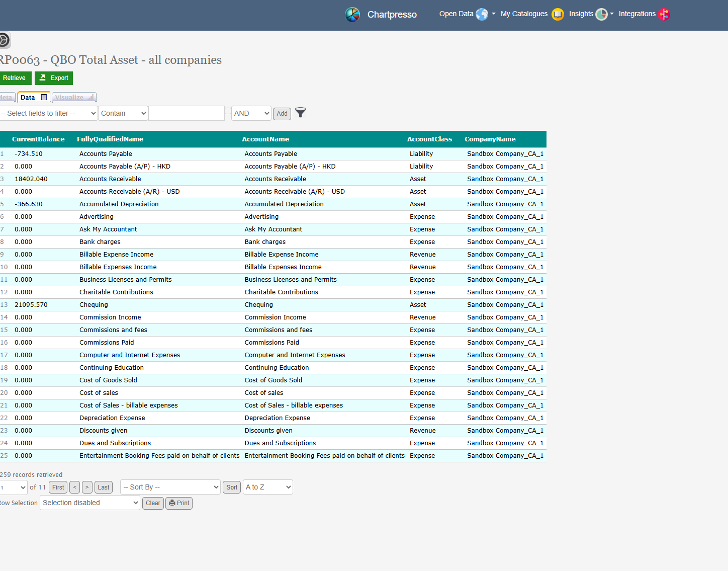The image size is (728, 571).
Task: Click the Open Data globe icon
Action: pos(482,14)
